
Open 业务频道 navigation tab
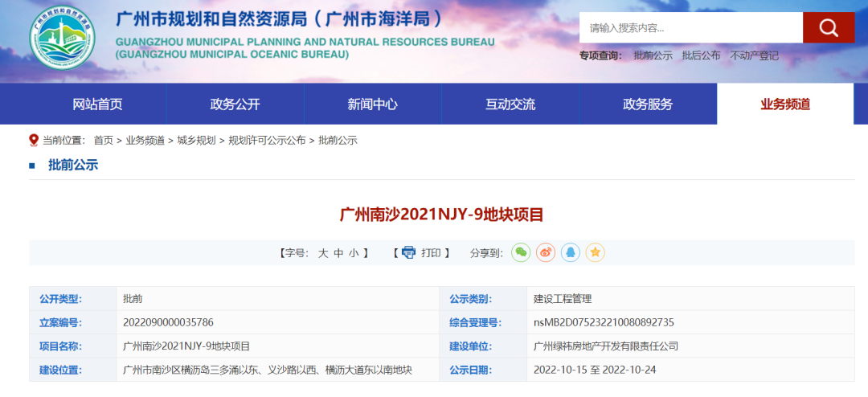click(x=785, y=104)
